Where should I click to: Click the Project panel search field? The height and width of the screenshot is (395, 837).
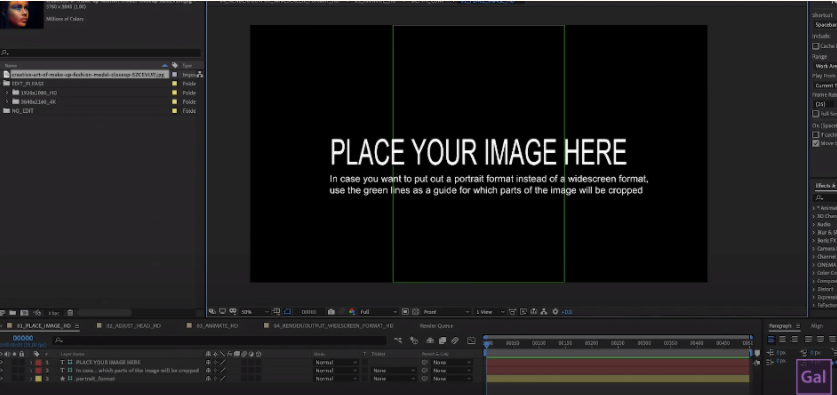[101, 53]
